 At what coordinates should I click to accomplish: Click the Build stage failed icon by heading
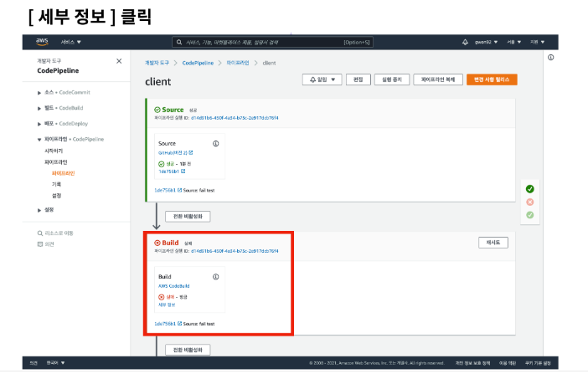pos(157,243)
